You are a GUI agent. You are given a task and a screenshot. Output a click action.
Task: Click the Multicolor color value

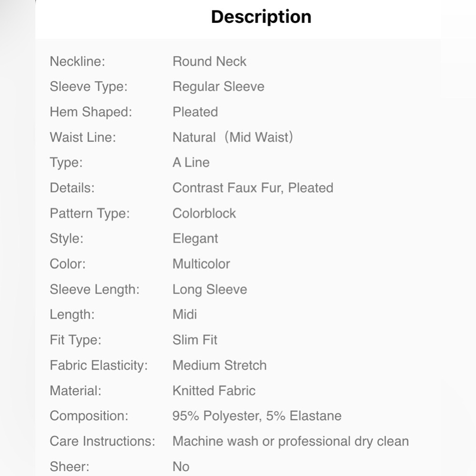[201, 264]
